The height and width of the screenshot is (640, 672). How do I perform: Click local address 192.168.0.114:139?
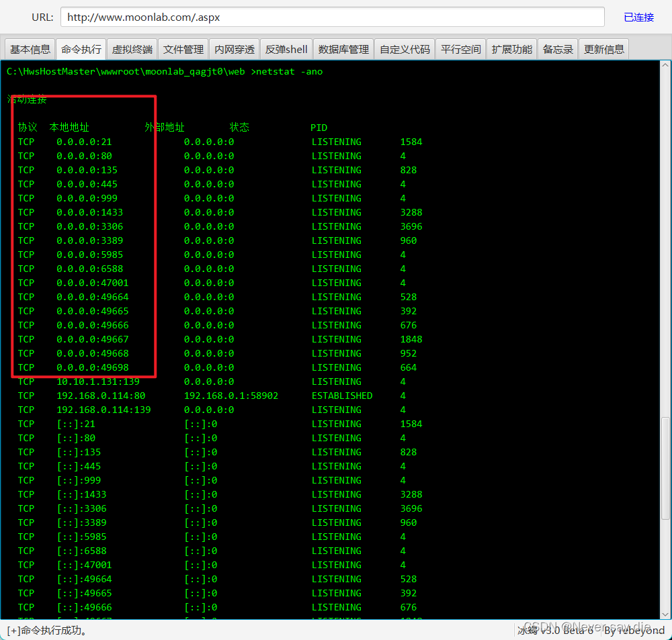tap(103, 410)
